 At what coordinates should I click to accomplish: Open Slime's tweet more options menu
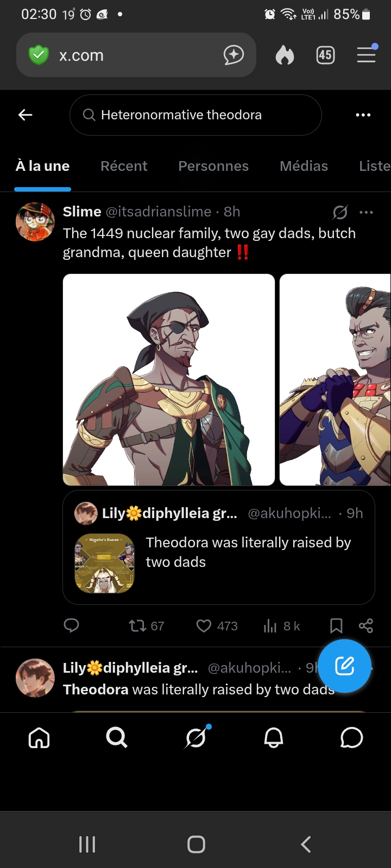click(367, 212)
